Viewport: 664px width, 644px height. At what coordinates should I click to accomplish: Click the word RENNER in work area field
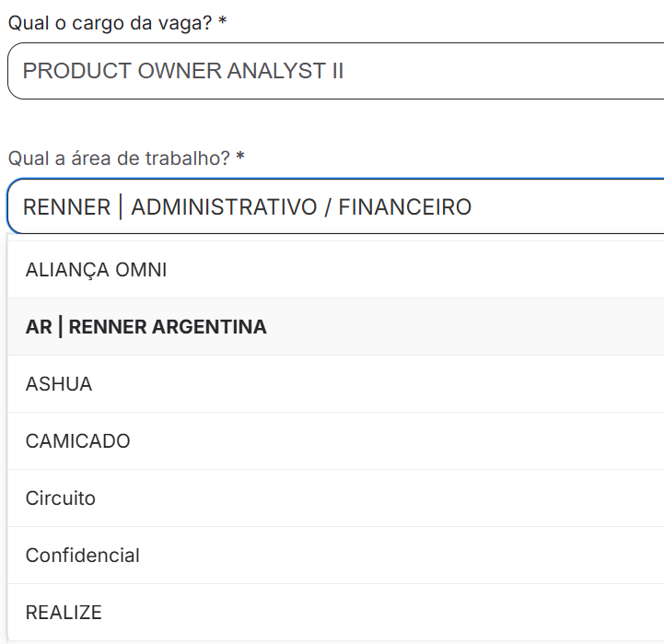coord(66,206)
